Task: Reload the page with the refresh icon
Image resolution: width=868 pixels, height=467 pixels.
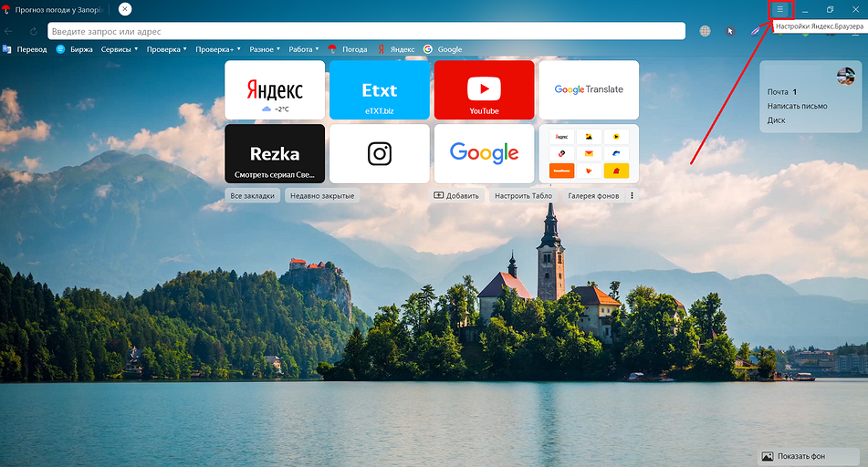Action: 34,32
